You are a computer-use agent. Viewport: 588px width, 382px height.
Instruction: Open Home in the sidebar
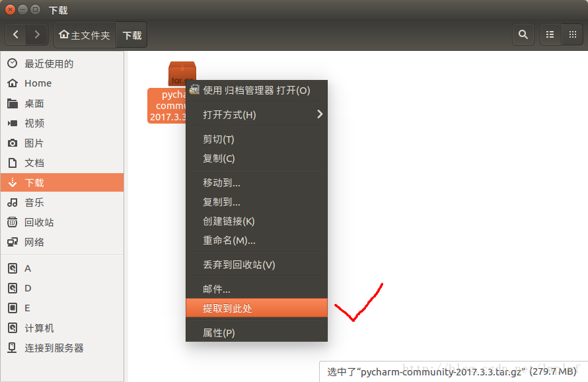click(62, 83)
